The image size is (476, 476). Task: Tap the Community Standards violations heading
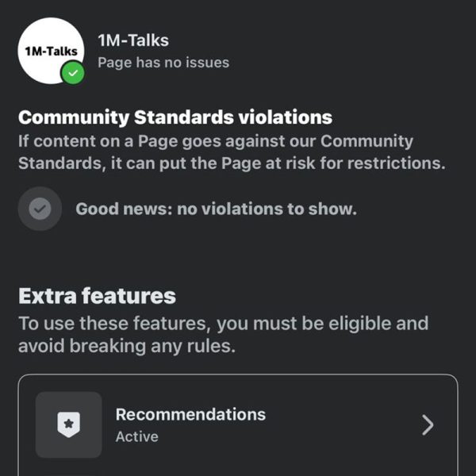[175, 117]
